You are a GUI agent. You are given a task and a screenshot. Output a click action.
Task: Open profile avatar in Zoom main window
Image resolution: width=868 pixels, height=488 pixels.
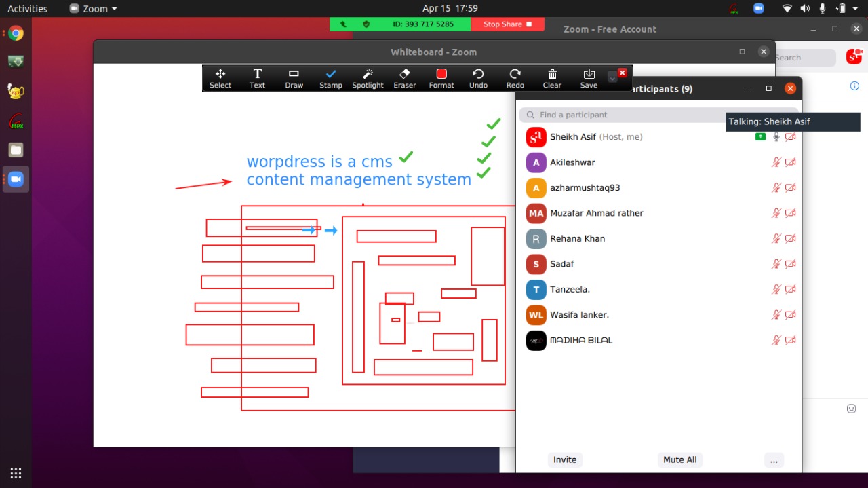pos(854,57)
